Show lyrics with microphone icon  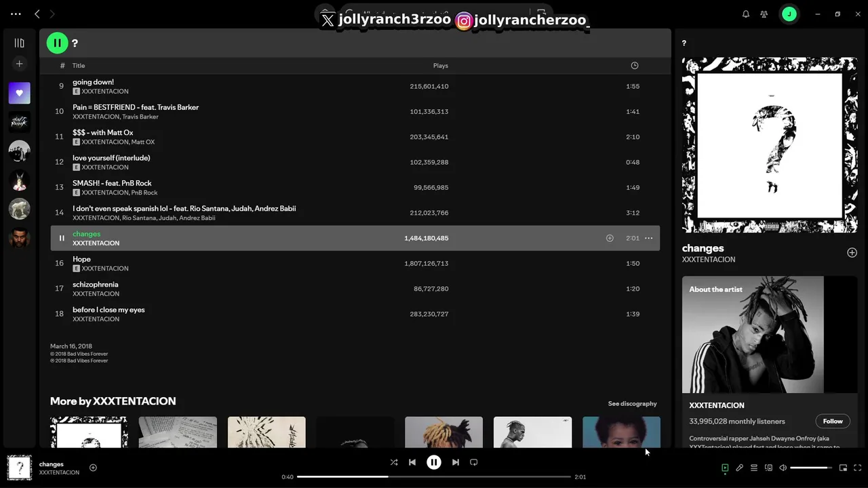[740, 468]
